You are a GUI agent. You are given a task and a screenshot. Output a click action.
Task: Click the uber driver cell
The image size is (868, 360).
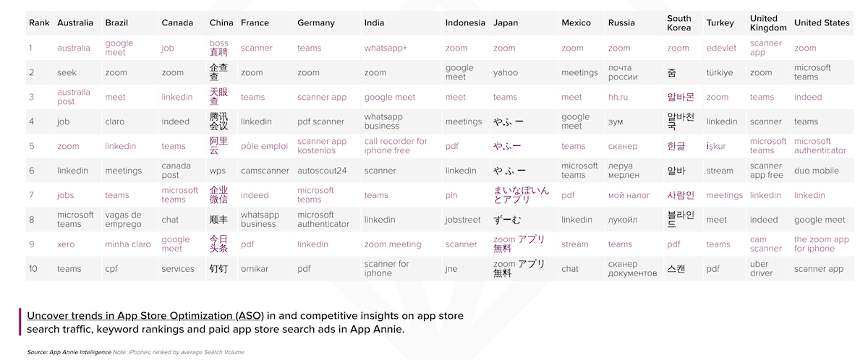point(761,269)
